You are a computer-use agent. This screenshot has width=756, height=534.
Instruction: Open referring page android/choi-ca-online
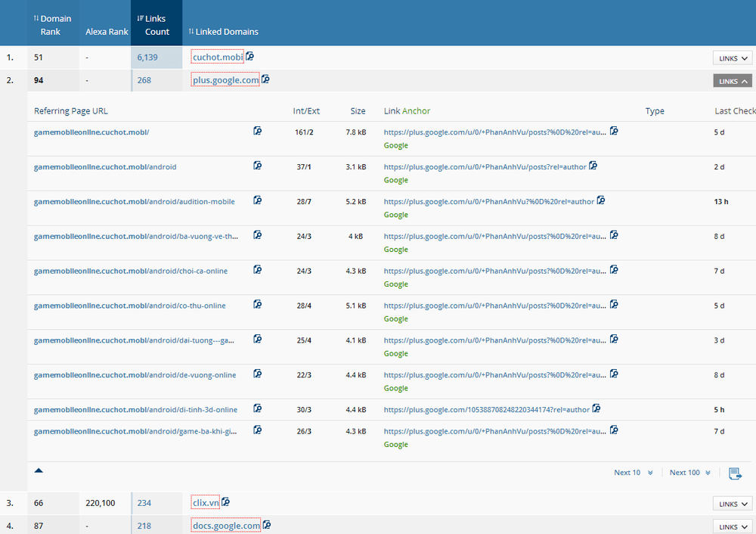pos(130,271)
